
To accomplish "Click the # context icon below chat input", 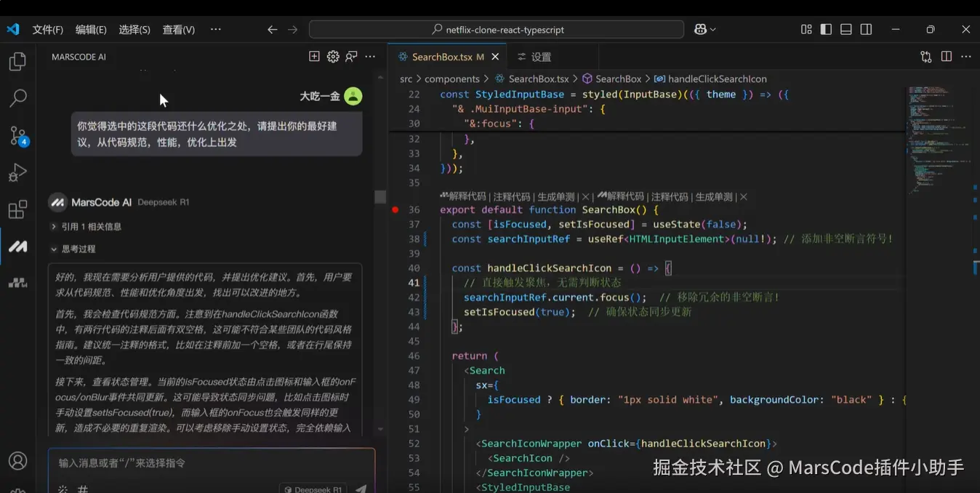I will click(83, 489).
